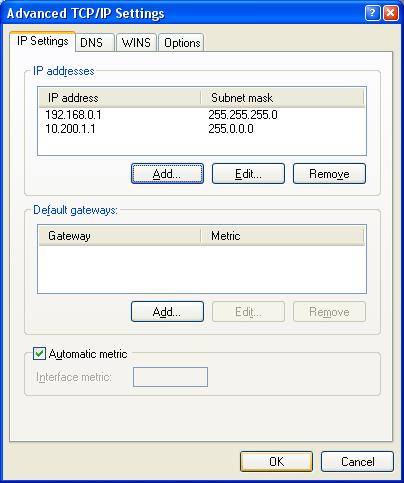
Task: Click Remove under IP addresses
Action: point(329,173)
